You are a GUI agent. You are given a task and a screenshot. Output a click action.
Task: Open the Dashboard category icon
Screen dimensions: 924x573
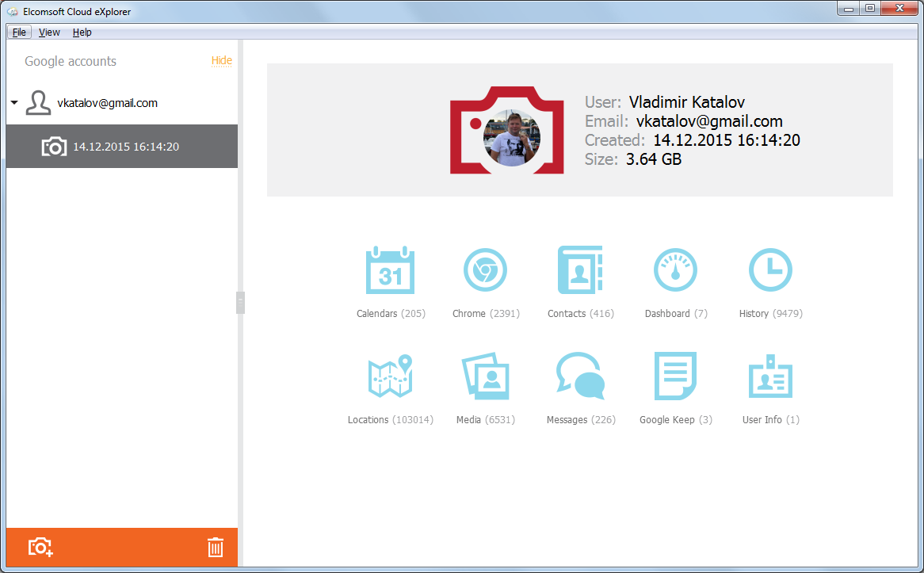coord(675,271)
